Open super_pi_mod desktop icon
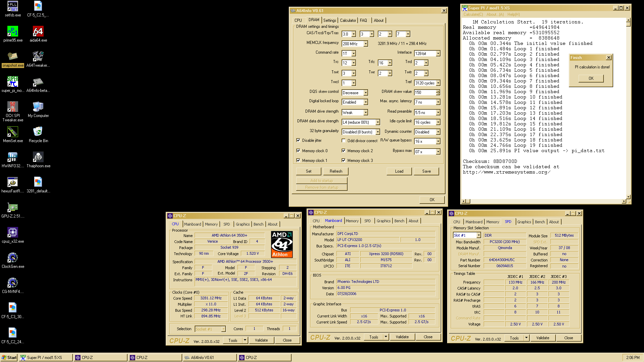 (x=13, y=84)
